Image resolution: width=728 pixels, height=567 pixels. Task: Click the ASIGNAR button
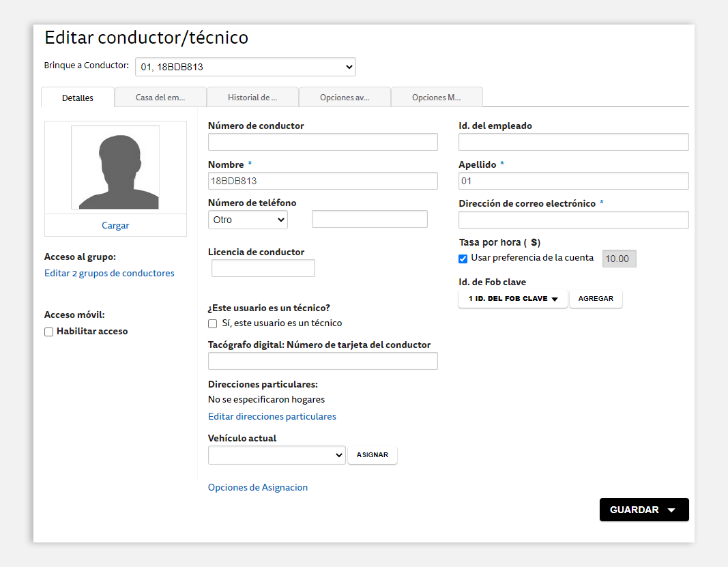(373, 454)
